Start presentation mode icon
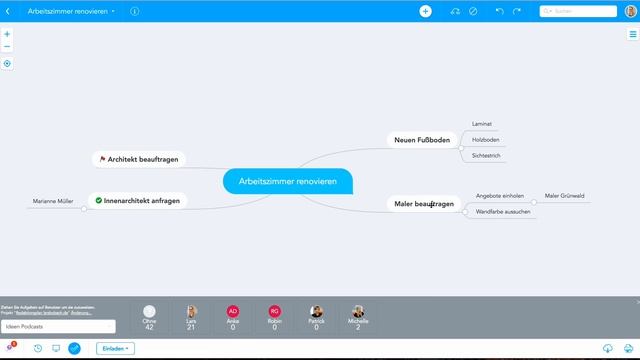640x360 pixels. (x=56, y=349)
